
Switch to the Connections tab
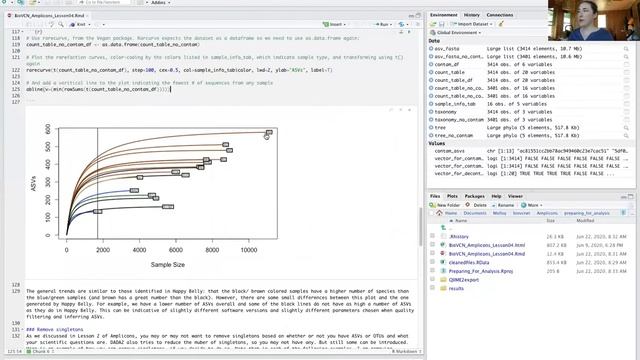coord(500,15)
